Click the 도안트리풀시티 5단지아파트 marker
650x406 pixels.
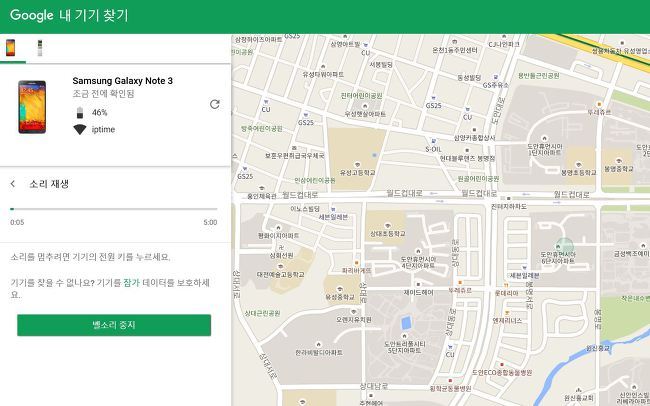point(404,336)
